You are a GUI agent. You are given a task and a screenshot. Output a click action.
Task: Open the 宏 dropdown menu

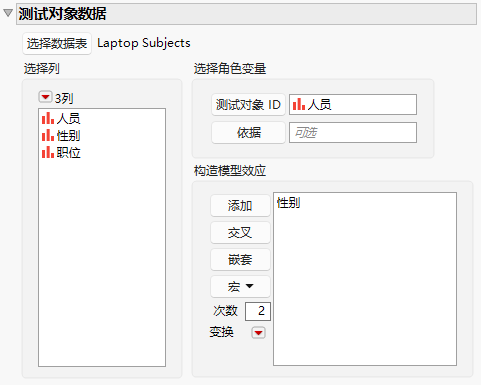240,287
